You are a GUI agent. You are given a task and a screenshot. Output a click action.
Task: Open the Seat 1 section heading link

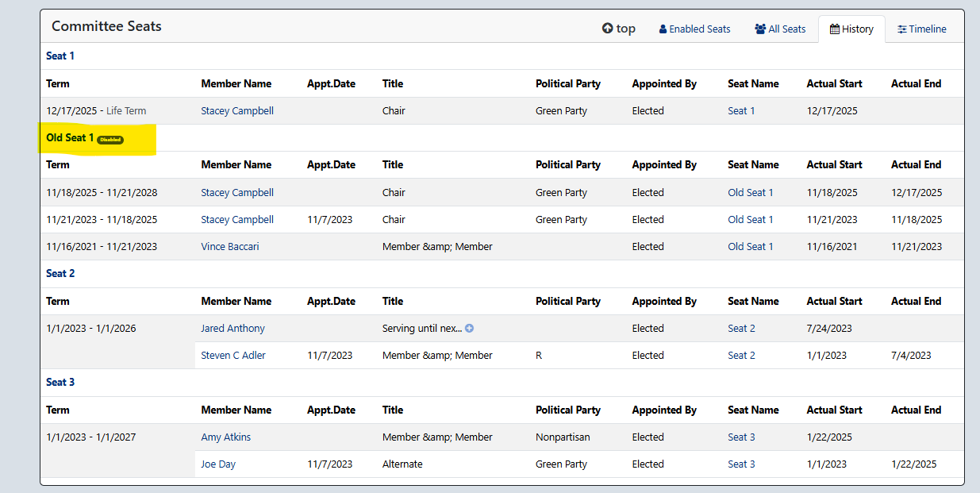[x=60, y=56]
